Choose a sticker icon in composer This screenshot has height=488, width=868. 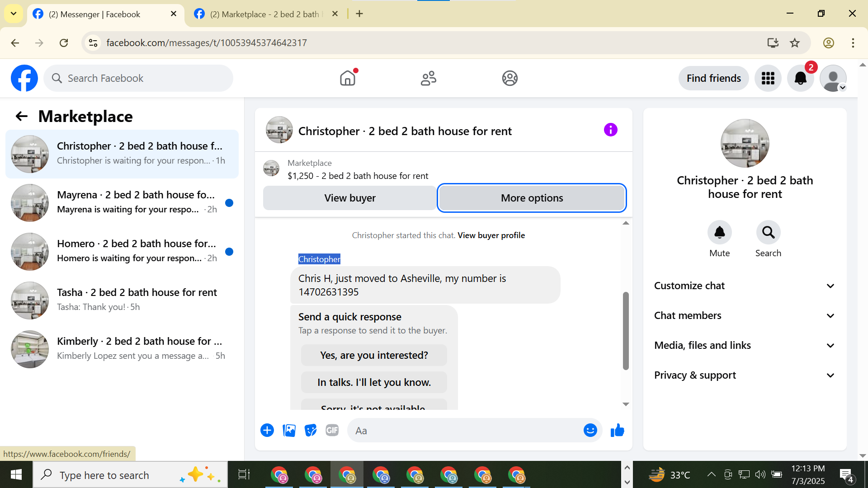pyautogui.click(x=311, y=431)
